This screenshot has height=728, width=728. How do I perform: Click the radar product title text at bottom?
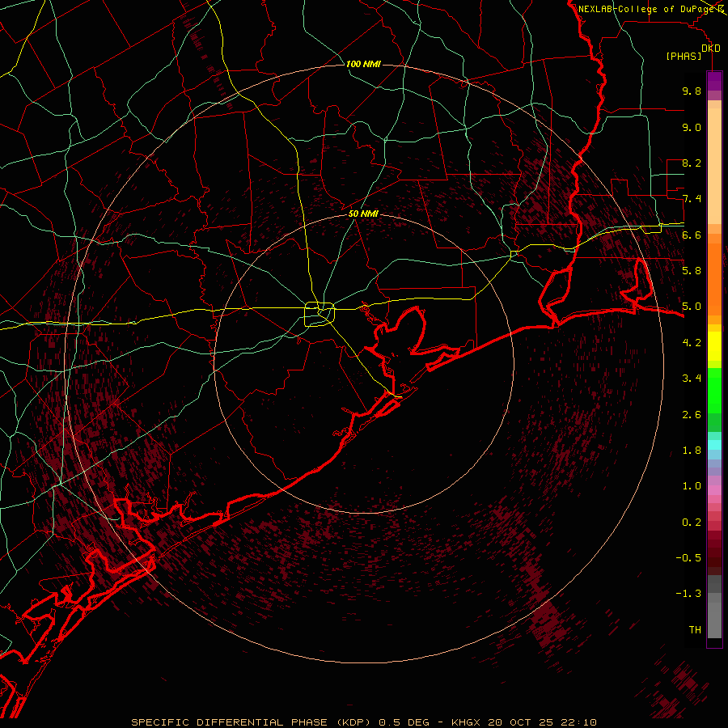pyautogui.click(x=363, y=722)
